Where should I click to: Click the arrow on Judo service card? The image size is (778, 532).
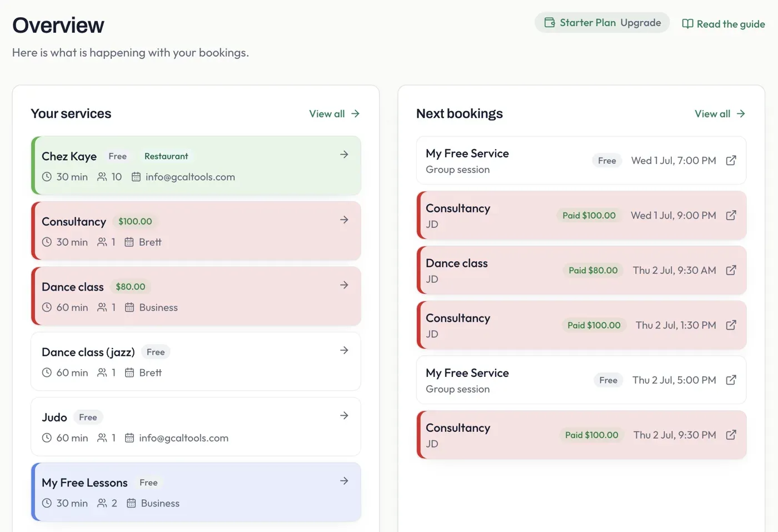[344, 415]
